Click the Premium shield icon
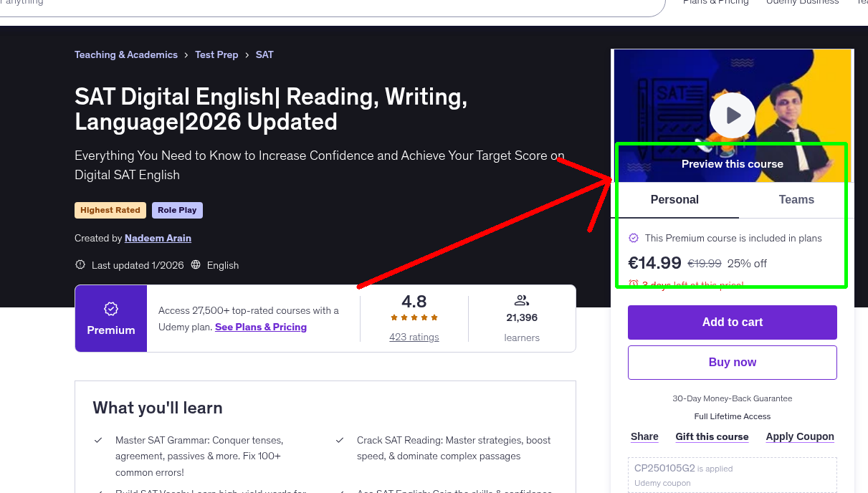Viewport: 868px width, 493px height. coord(110,307)
